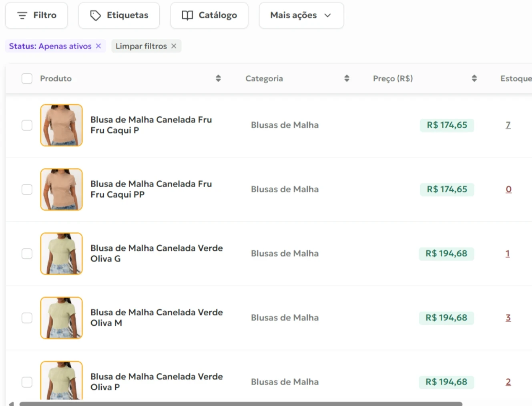Open thumbnail of Verde Oliva G blouse
The image size is (532, 406).
[61, 254]
